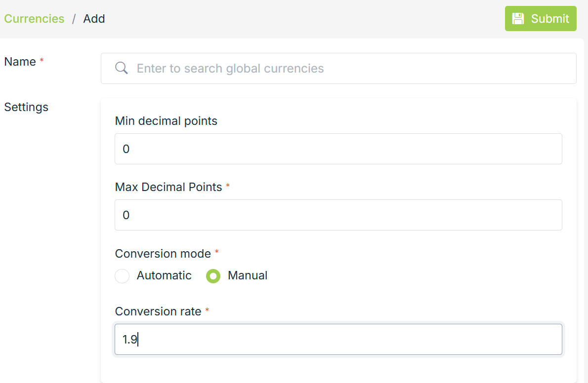Click the Add breadcrumb text

94,19
